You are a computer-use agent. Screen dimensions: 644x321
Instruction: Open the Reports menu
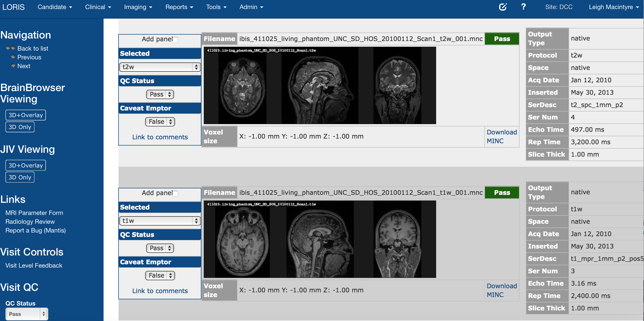click(179, 7)
